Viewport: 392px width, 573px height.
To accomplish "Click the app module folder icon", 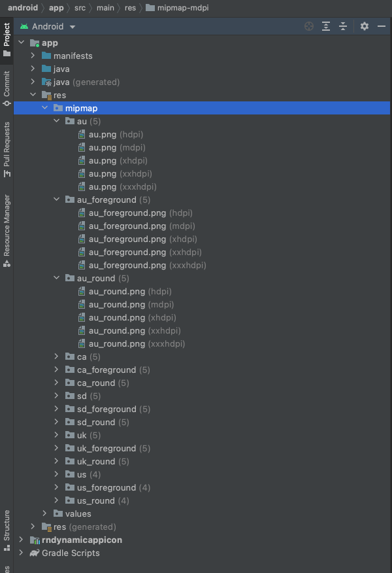I will pos(35,43).
